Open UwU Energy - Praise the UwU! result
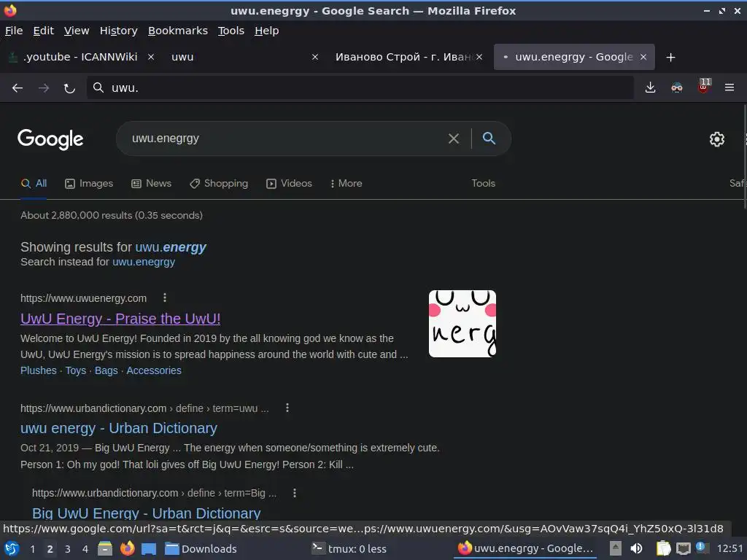This screenshot has width=747, height=560. 120,319
